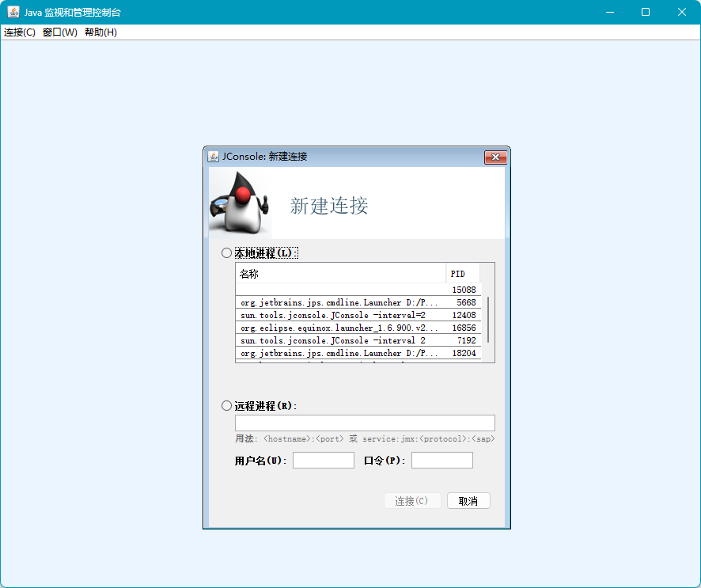
Task: Select the unnamed process row with PID 15088
Action: (358, 290)
